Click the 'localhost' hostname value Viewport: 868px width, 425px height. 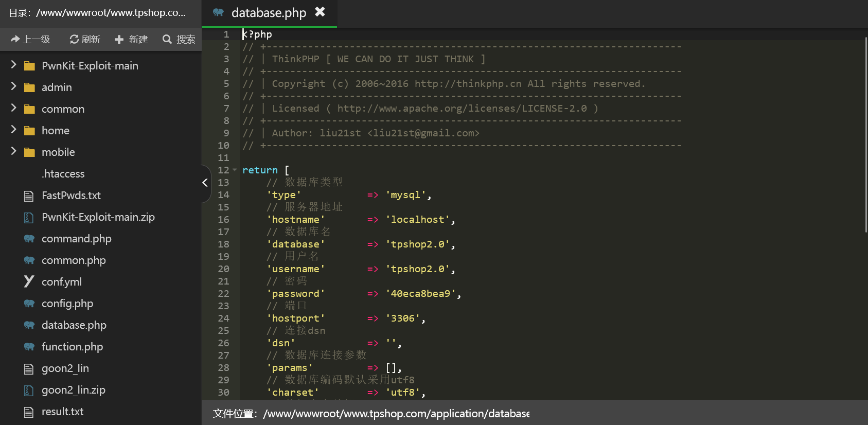[417, 219]
